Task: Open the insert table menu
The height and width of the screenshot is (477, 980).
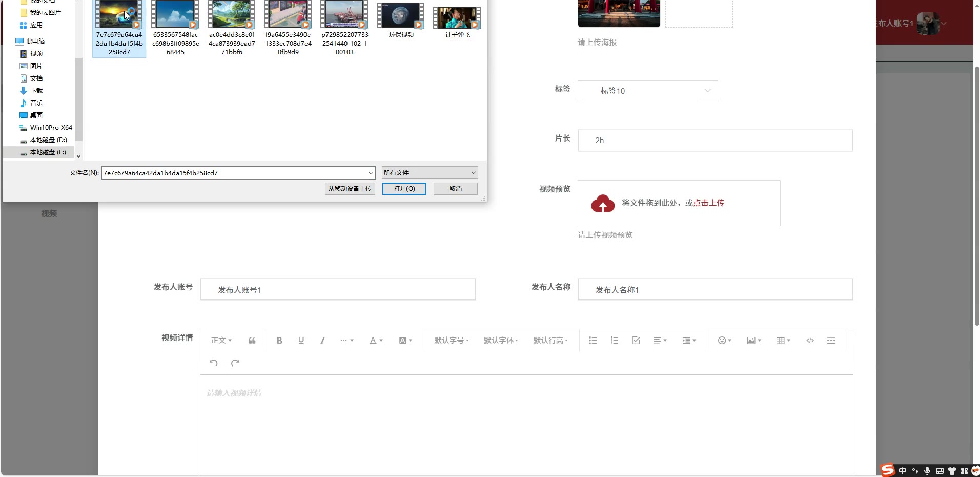Action: [783, 341]
